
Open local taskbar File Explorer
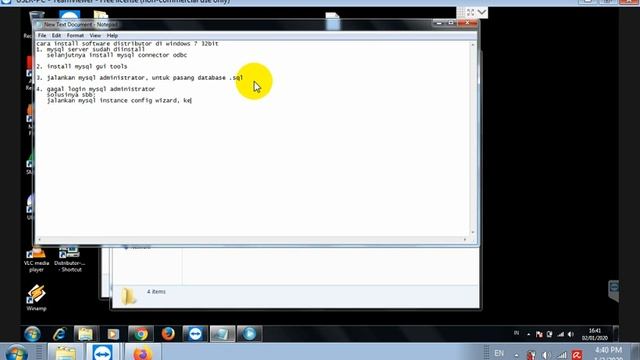pos(66,352)
